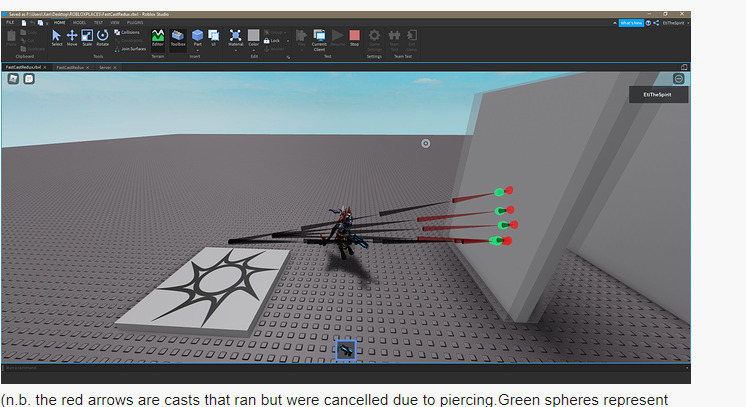Screen dimensions: 746x407
Task: Activate the Rotate tool
Action: tap(103, 38)
